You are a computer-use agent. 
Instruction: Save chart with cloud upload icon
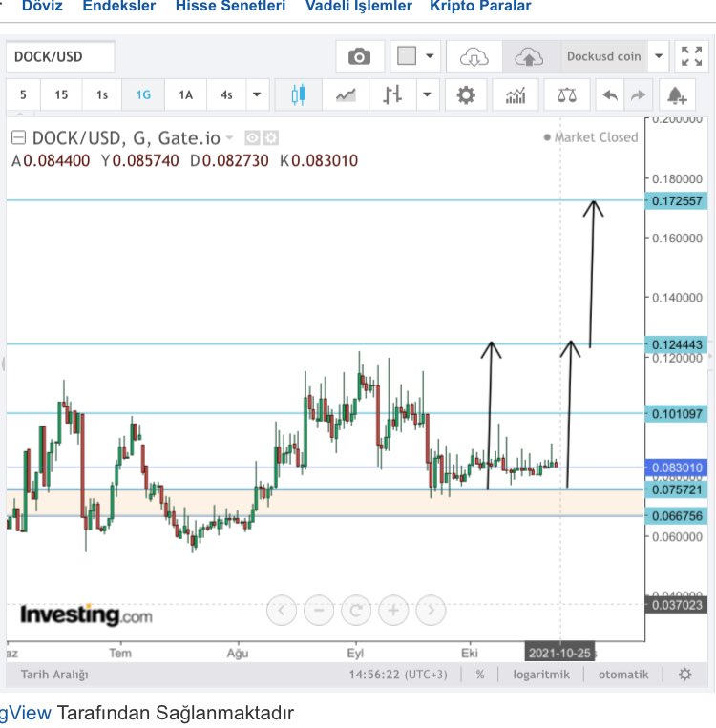coord(529,56)
